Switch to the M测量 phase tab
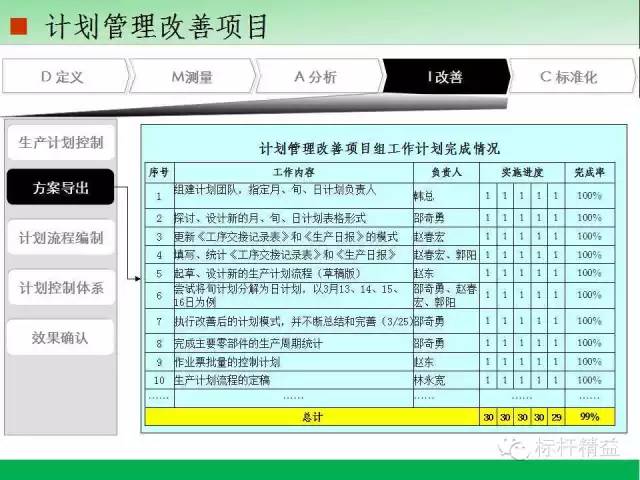The image size is (640, 480). point(190,77)
